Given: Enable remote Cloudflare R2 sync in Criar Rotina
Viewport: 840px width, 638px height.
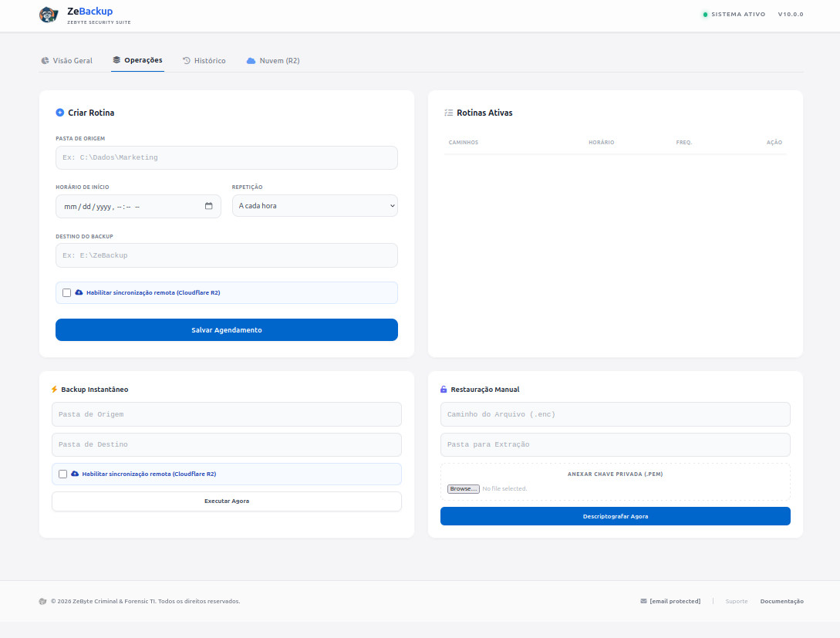Looking at the screenshot, I should click(66, 292).
